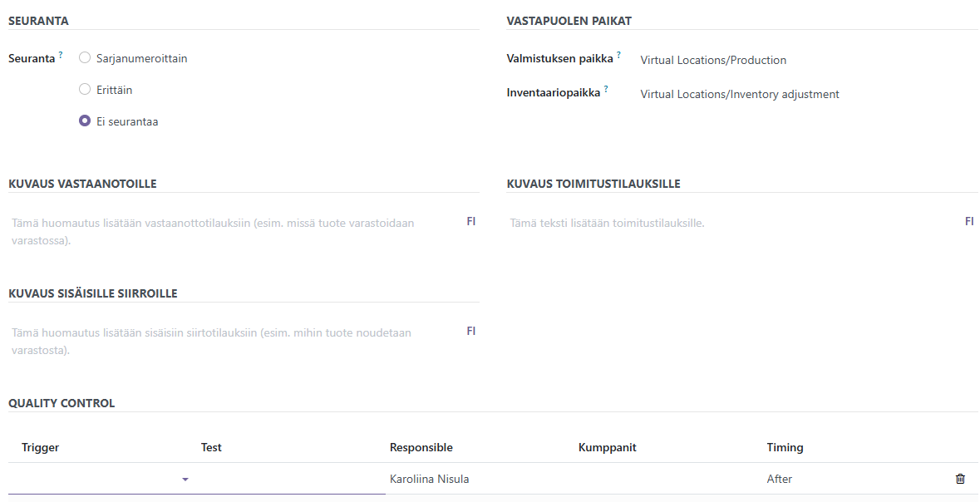This screenshot has height=502, width=980.
Task: Select Erittäin tracking option
Action: pos(85,89)
